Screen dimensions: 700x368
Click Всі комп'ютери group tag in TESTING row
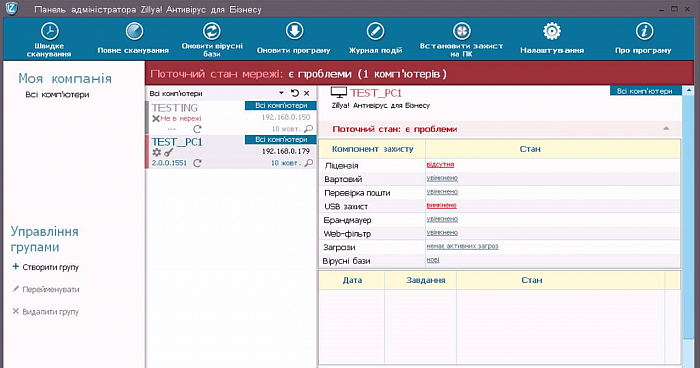pos(281,105)
